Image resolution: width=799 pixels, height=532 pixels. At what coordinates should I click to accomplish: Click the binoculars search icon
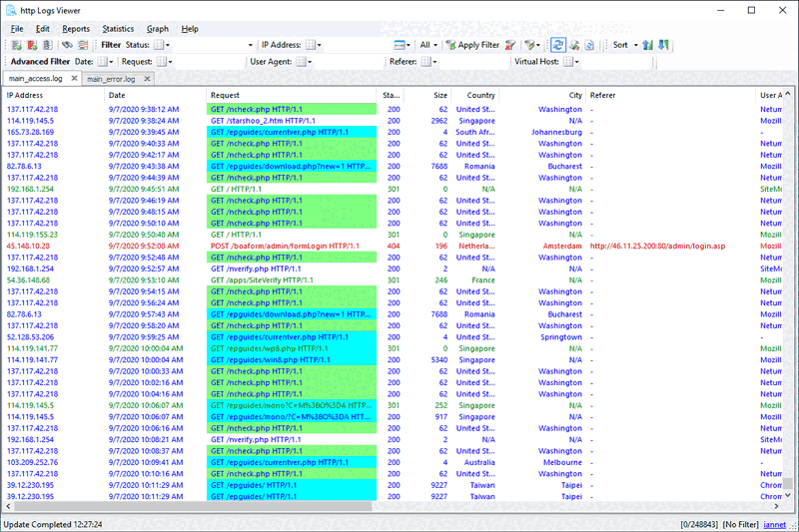pyautogui.click(x=67, y=45)
